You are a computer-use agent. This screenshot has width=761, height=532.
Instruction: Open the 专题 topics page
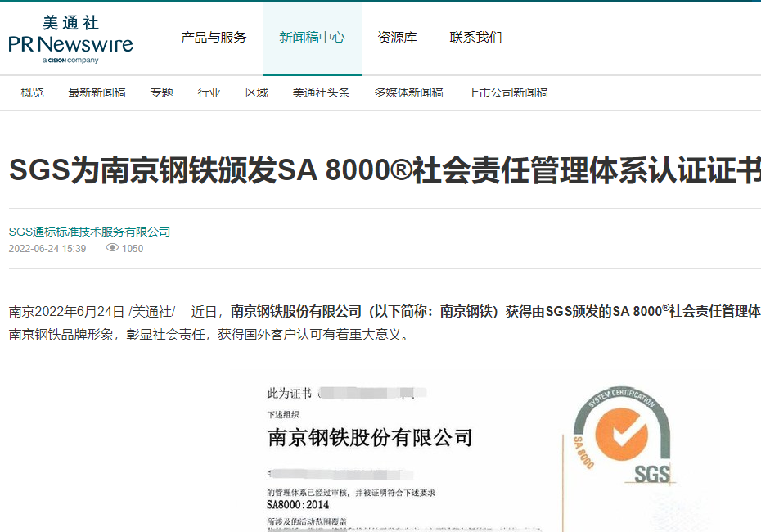point(161,92)
